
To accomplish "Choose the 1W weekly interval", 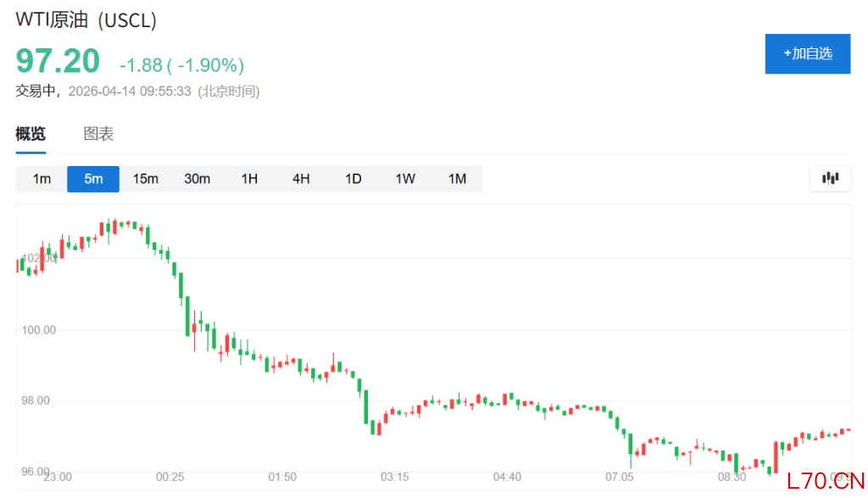I will pos(405,179).
